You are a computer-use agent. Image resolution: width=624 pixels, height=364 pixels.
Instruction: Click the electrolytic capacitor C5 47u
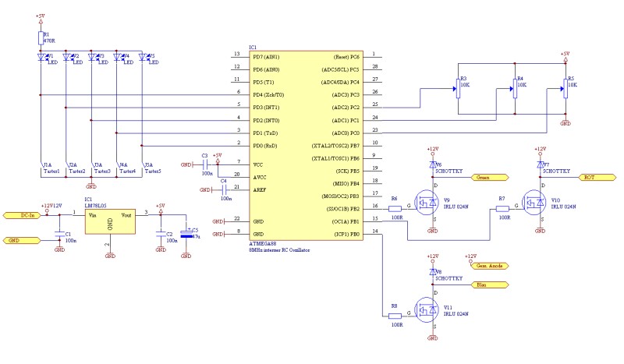click(x=186, y=234)
